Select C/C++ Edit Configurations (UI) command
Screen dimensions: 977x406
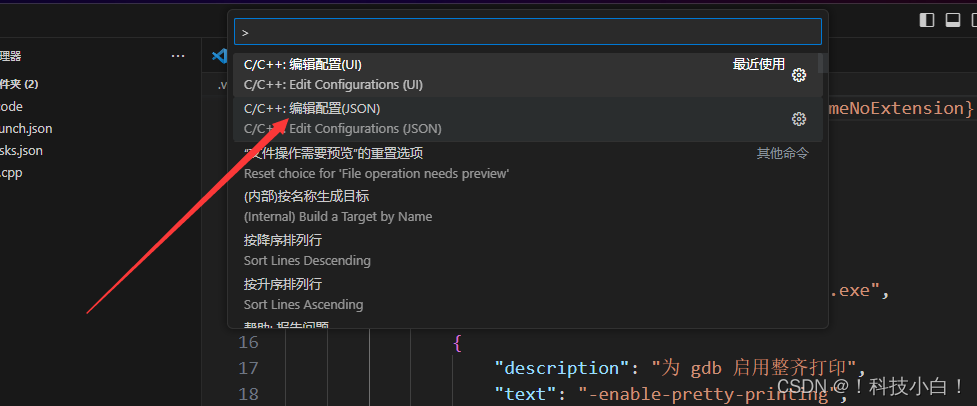pyautogui.click(x=528, y=75)
